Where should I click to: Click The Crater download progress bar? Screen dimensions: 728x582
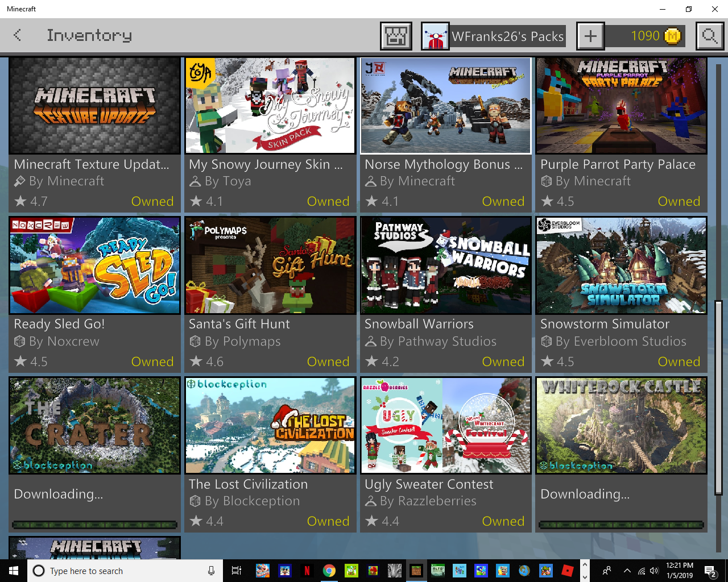tap(94, 525)
